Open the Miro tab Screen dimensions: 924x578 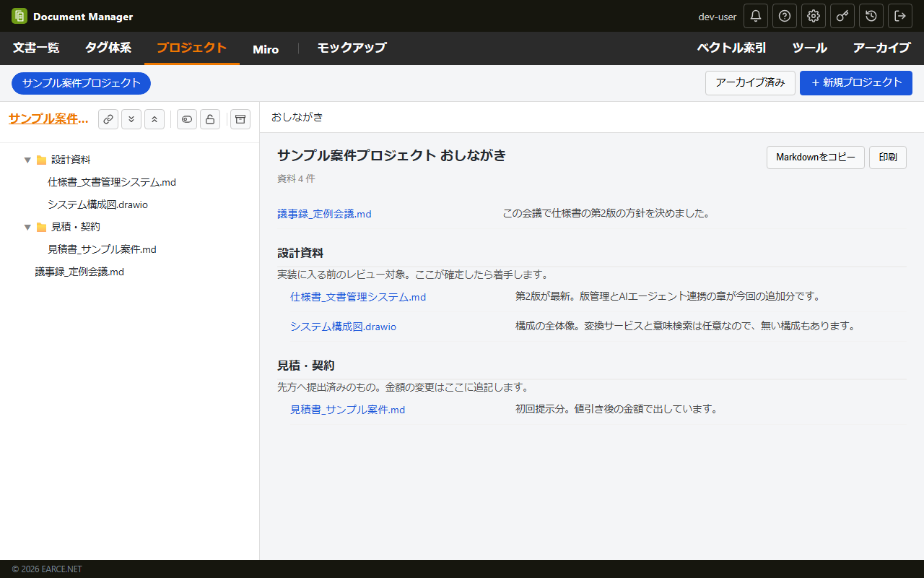pyautogui.click(x=266, y=49)
